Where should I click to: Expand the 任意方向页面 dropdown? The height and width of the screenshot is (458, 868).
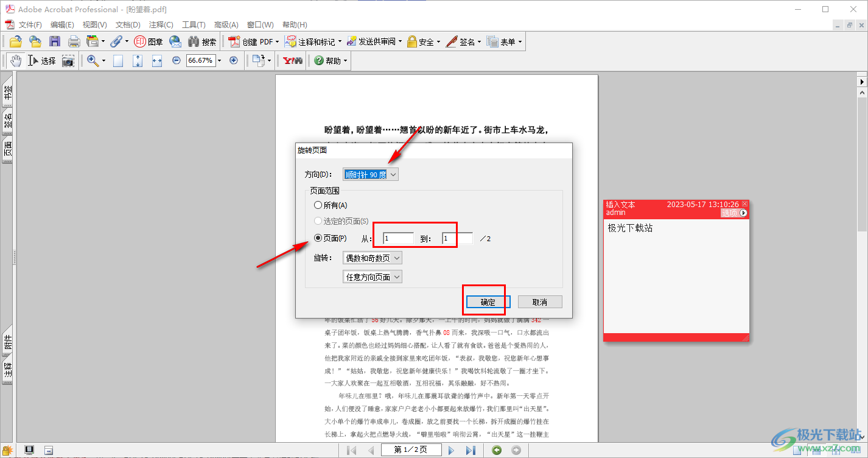(373, 277)
